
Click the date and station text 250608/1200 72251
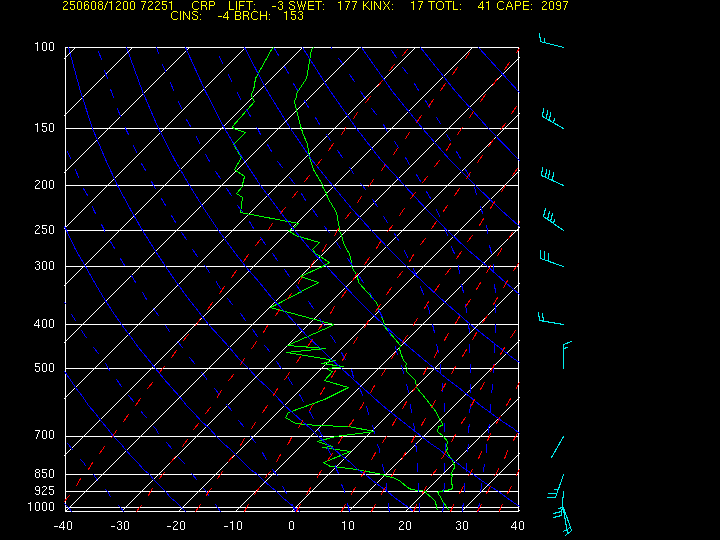coord(118,6)
